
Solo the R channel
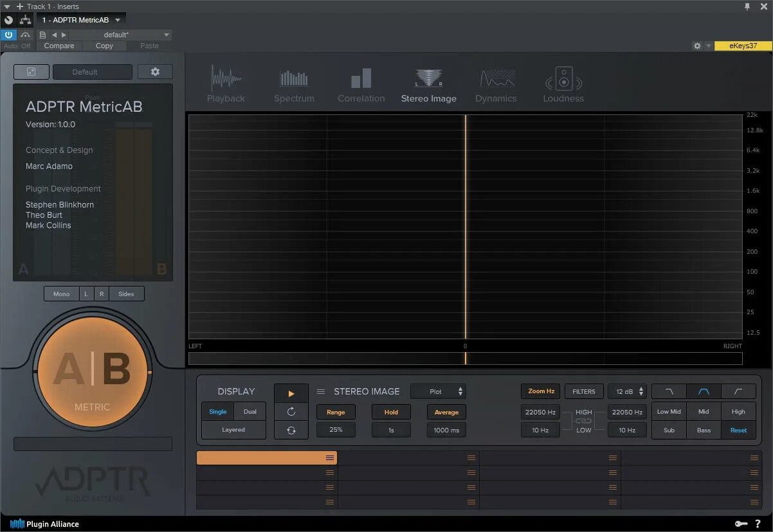[101, 294]
